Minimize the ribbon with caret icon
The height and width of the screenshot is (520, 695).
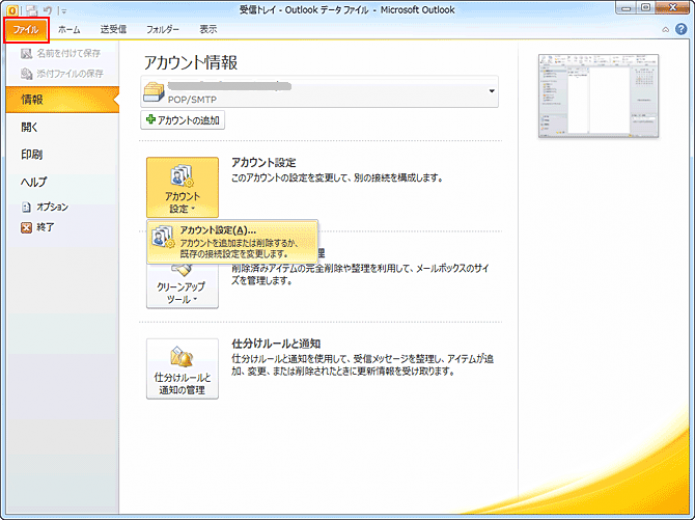tap(665, 30)
